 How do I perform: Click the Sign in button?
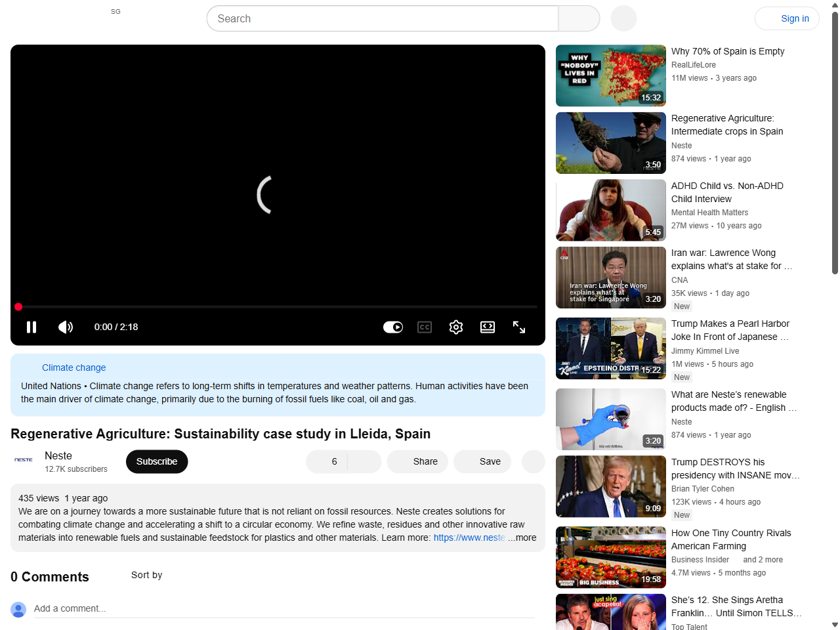click(787, 18)
